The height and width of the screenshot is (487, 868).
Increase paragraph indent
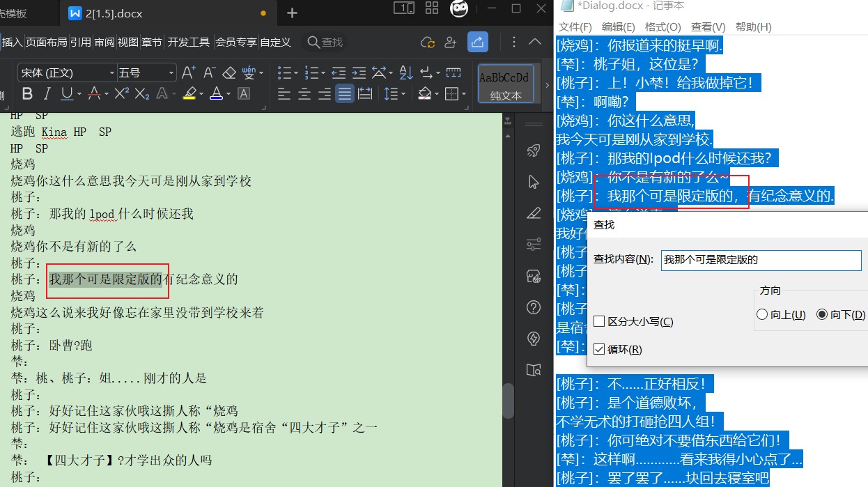[359, 72]
